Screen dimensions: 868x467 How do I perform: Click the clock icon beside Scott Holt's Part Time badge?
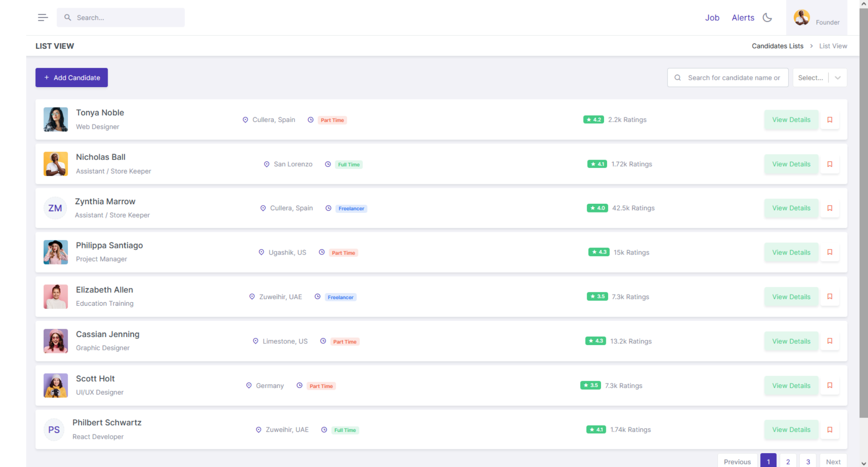(299, 385)
